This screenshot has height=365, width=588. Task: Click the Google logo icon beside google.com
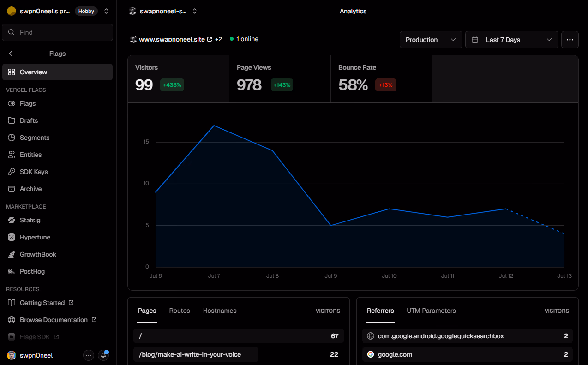coord(370,354)
